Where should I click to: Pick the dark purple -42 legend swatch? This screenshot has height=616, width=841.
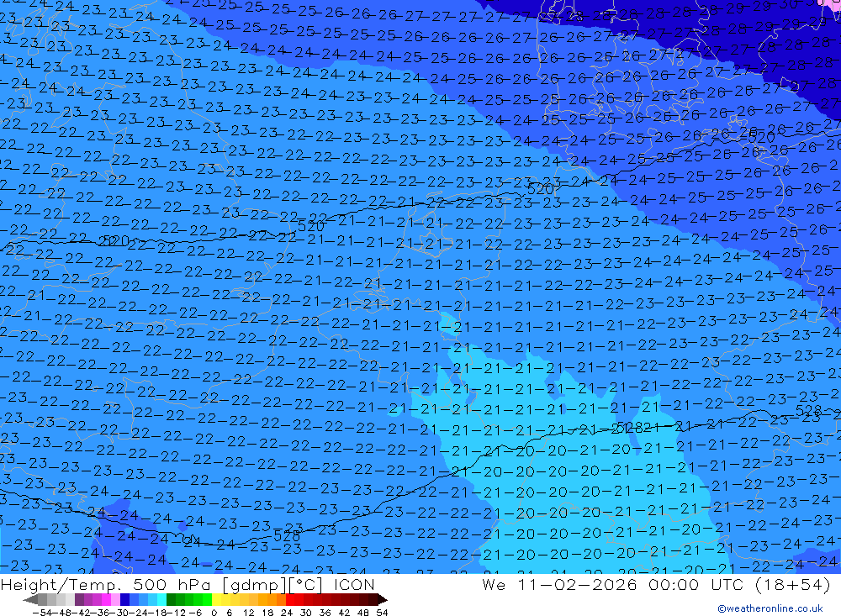pyautogui.click(x=79, y=600)
